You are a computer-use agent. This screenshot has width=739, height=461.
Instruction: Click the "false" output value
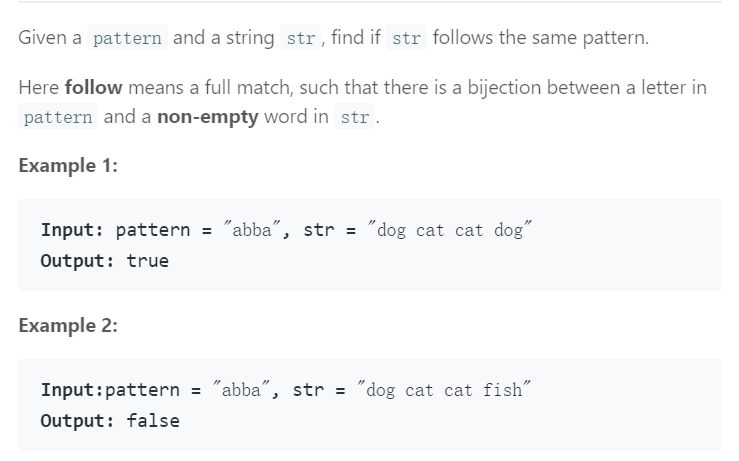point(153,420)
